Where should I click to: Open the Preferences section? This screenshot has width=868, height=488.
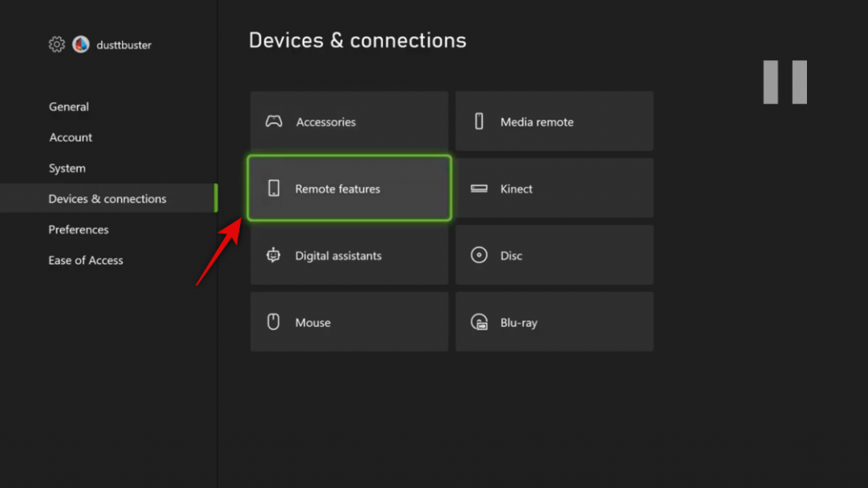coord(78,229)
